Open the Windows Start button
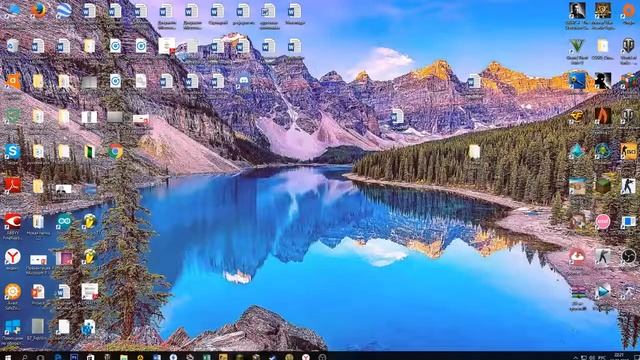 pyautogui.click(x=8, y=357)
